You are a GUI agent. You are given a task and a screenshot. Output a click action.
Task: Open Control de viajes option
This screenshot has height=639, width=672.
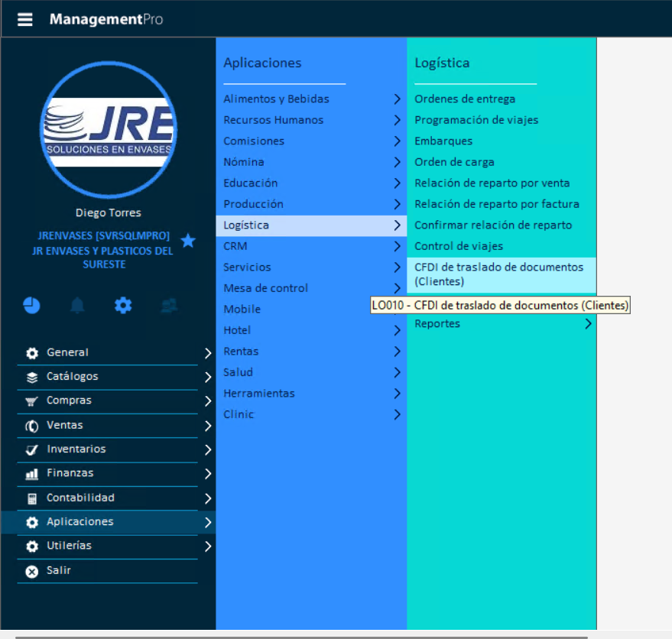click(x=459, y=246)
